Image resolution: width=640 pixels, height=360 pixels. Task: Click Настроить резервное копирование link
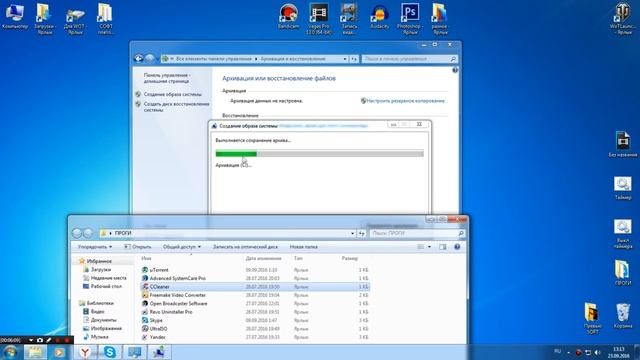tap(405, 101)
